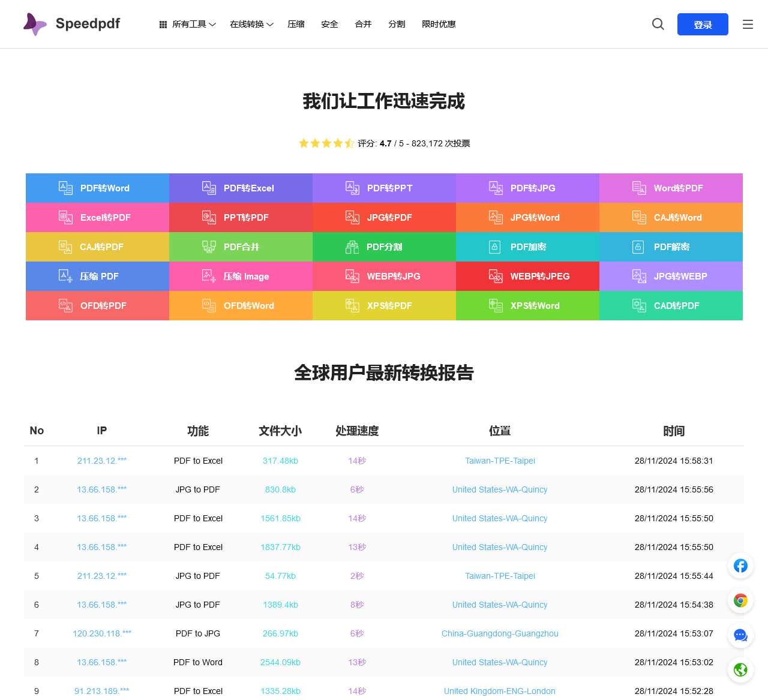Click timestamp 28/11/2024 15:58:31
Screen dimensions: 768x700
tap(674, 461)
